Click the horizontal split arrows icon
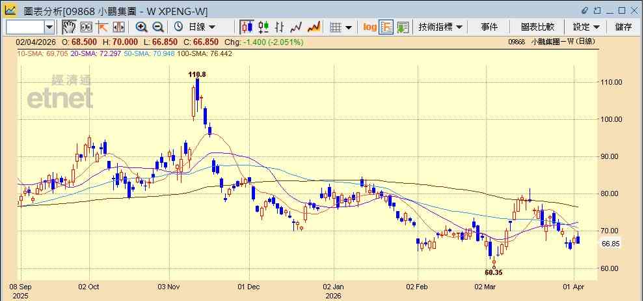This screenshot has width=644, height=301. coord(118,27)
